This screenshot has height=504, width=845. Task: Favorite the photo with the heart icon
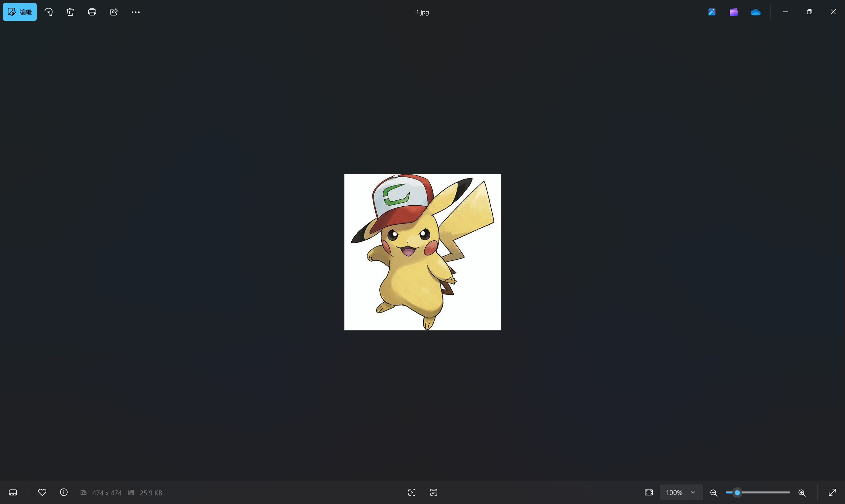point(42,492)
